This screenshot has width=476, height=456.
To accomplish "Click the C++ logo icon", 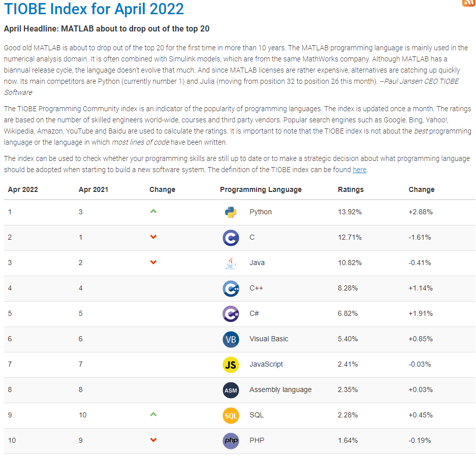I will click(x=231, y=288).
